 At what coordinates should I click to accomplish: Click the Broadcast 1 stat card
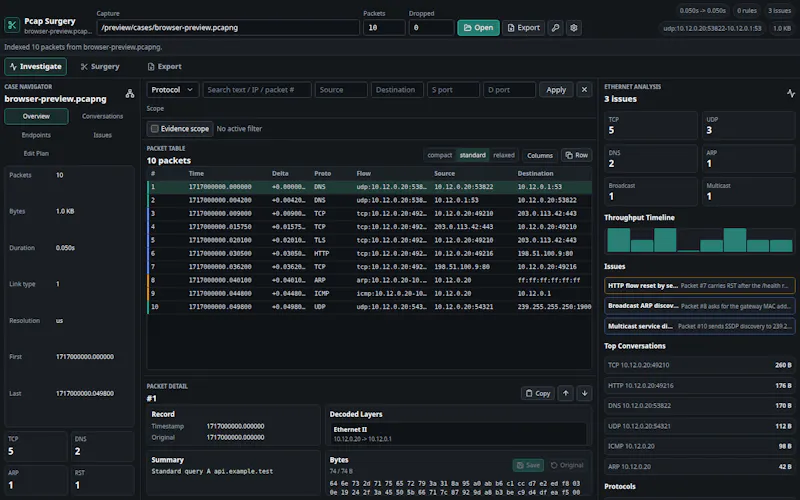[x=651, y=192]
